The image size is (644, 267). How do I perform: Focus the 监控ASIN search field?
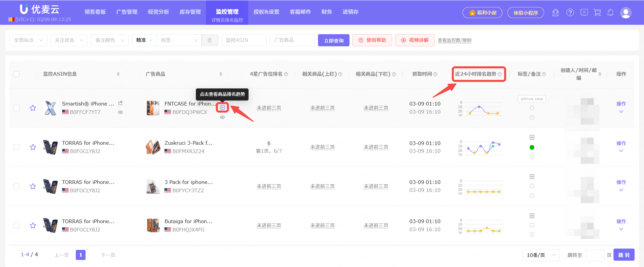click(244, 40)
